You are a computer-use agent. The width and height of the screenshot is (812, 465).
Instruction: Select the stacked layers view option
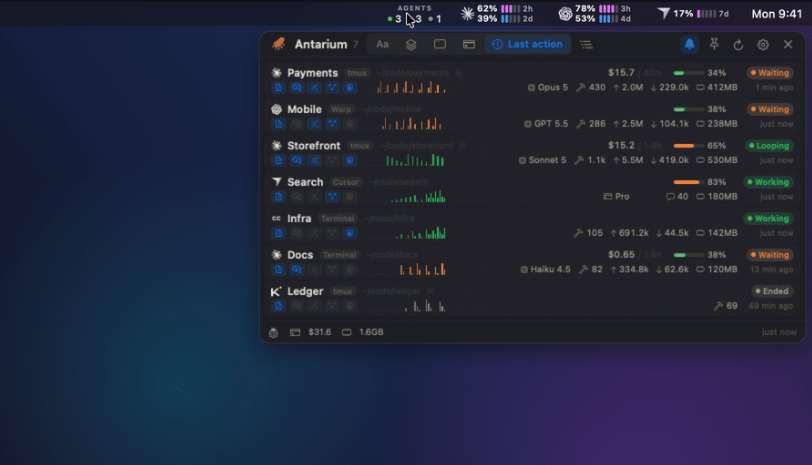pyautogui.click(x=411, y=45)
